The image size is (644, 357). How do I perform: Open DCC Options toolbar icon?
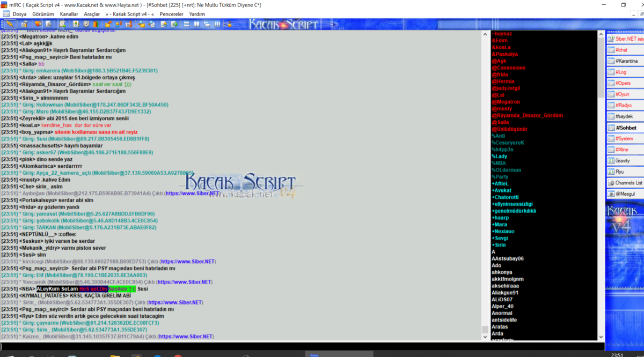pos(129,24)
